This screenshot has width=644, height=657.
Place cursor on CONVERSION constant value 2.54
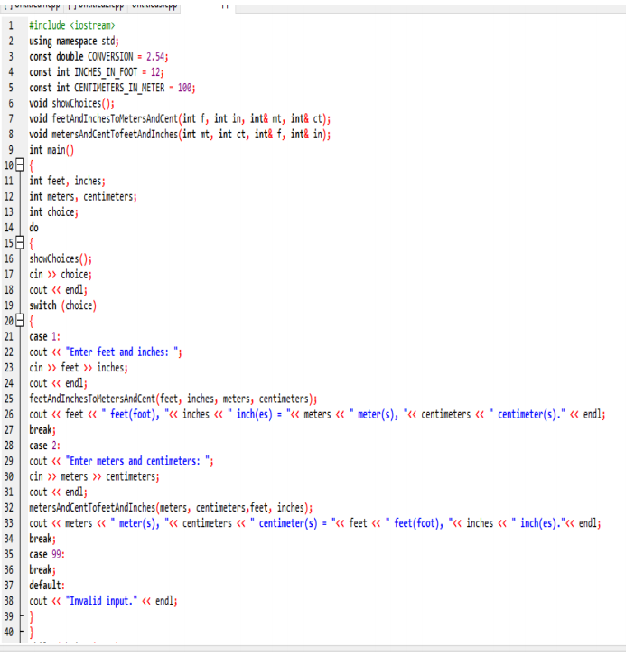point(155,57)
